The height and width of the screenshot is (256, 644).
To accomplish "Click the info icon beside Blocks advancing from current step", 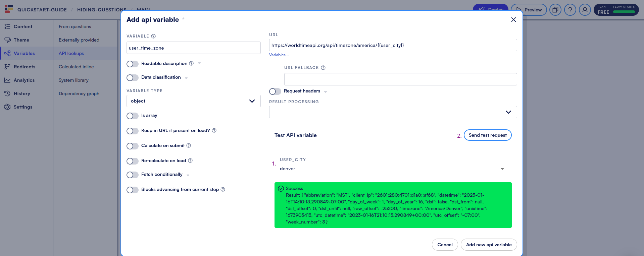I will point(223,189).
